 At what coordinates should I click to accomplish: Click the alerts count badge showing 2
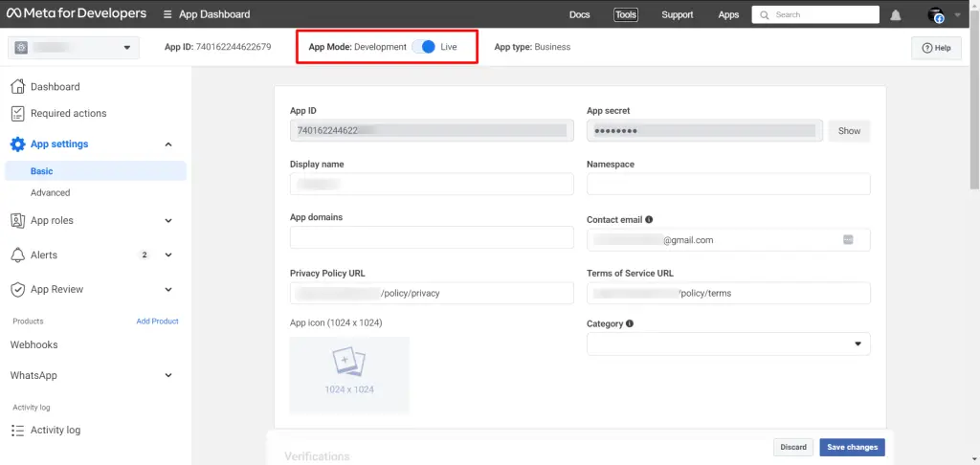pyautogui.click(x=145, y=255)
